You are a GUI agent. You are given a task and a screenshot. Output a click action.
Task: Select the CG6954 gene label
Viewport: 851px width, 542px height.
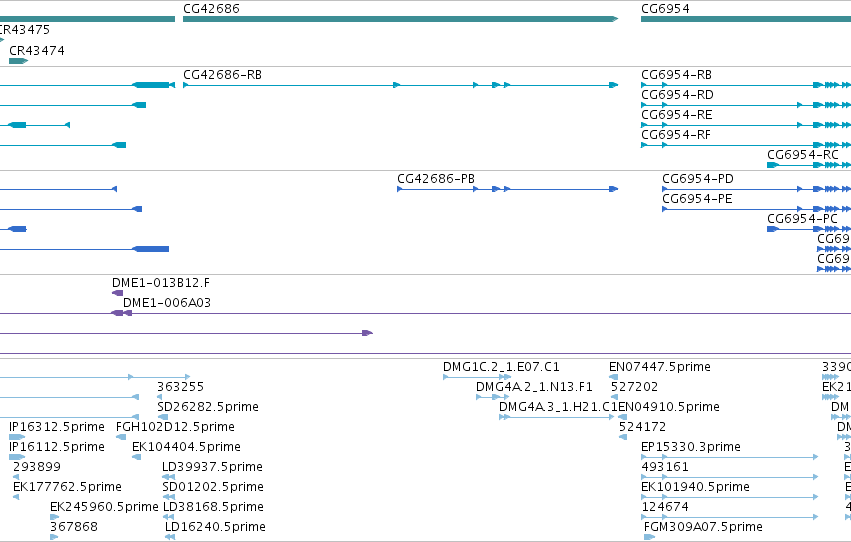(665, 9)
